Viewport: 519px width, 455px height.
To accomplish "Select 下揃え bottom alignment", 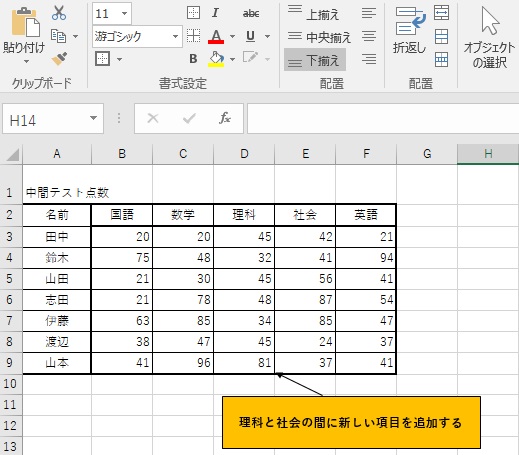I will (x=315, y=60).
